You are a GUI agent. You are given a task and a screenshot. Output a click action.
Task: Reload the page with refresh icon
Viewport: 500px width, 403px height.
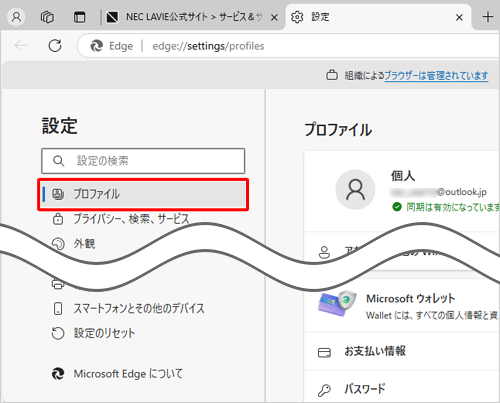click(55, 46)
